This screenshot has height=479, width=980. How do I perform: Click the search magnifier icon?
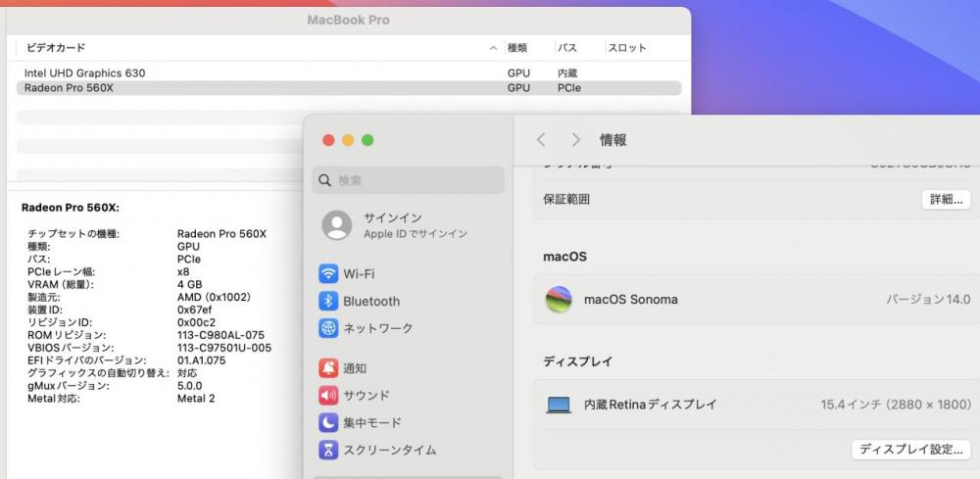tap(325, 180)
